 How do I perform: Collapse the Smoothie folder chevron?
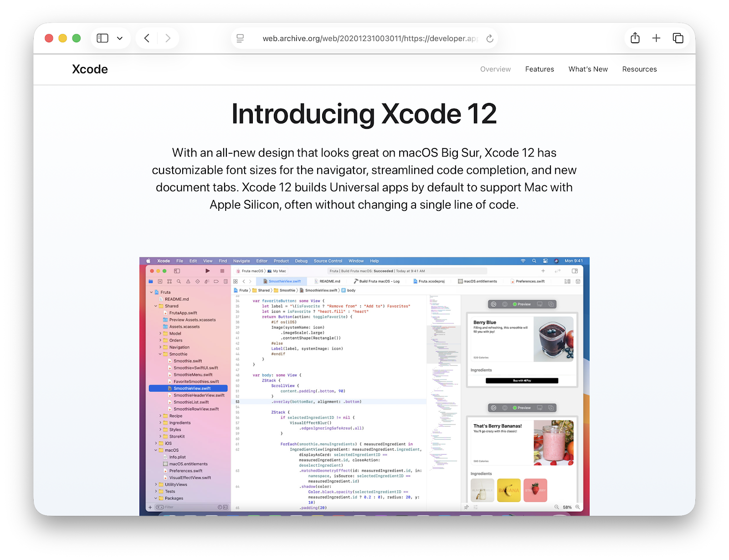pyautogui.click(x=160, y=354)
